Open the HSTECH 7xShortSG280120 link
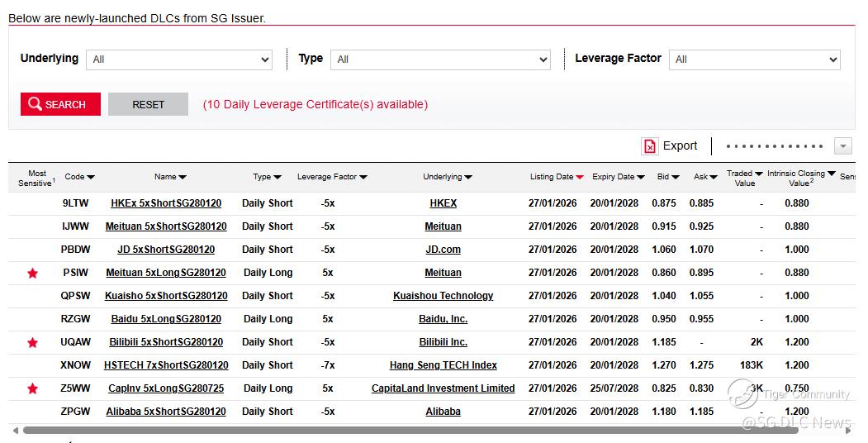This screenshot has height=443, width=868. click(166, 365)
